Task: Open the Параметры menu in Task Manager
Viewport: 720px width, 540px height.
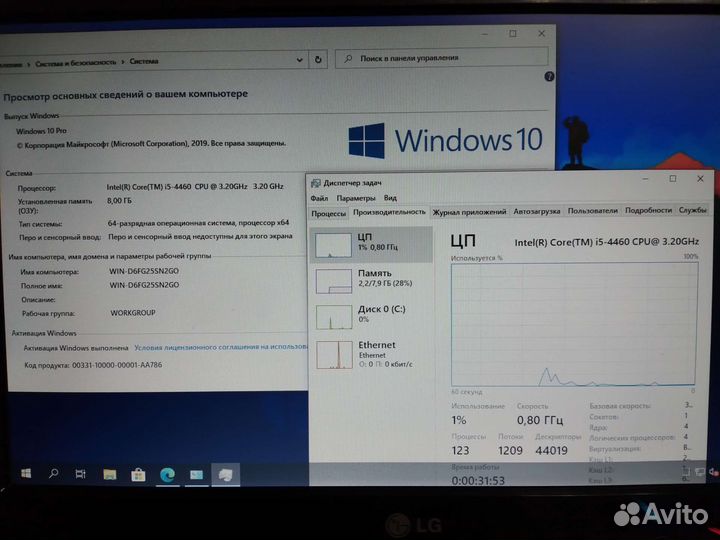Action: [356, 198]
